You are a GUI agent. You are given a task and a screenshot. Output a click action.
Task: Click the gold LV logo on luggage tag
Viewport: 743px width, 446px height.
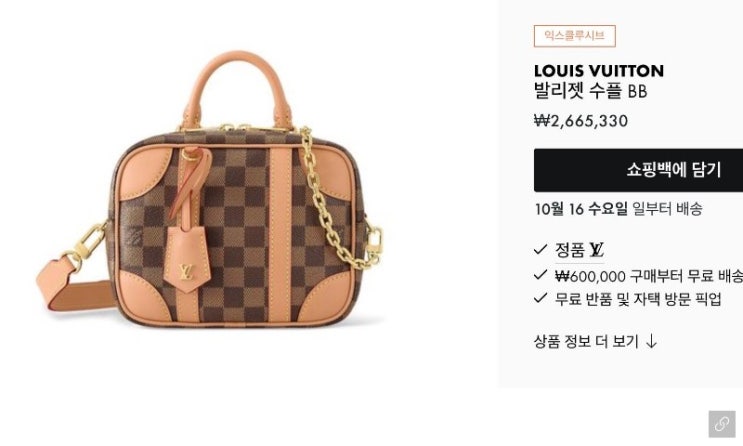pyautogui.click(x=187, y=272)
